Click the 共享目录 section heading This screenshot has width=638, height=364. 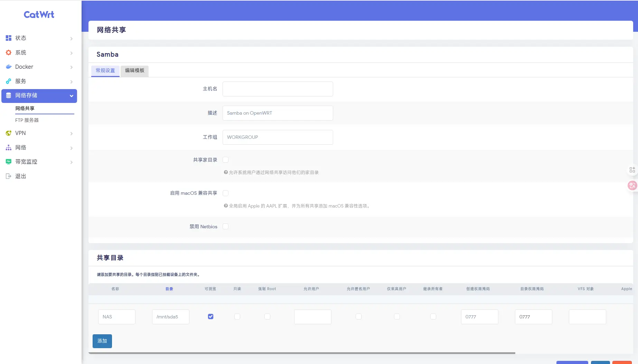(110, 258)
